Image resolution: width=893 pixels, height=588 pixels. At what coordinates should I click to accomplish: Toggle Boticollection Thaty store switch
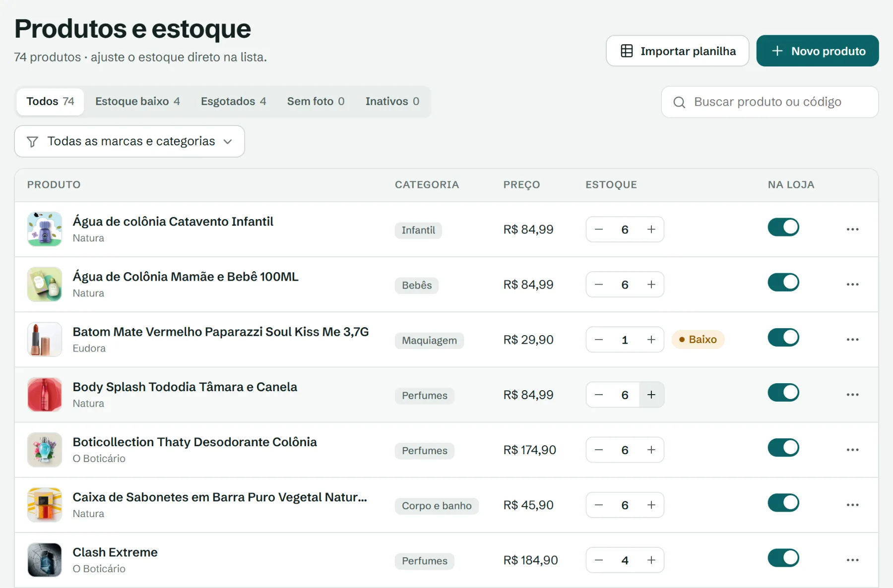[783, 448]
